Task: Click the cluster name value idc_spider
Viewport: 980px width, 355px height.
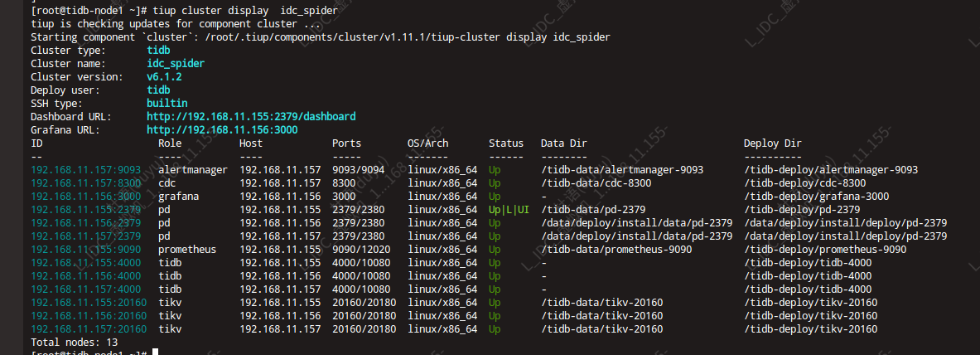Action: pos(176,63)
